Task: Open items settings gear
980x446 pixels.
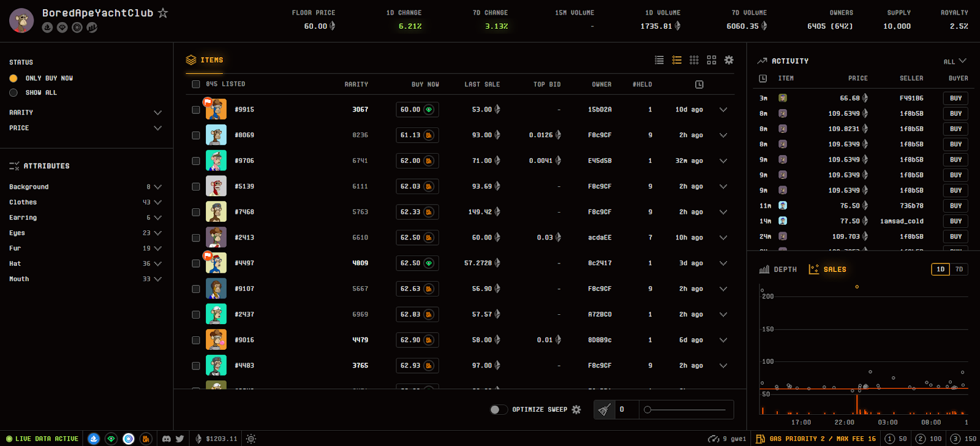Action: click(x=729, y=60)
